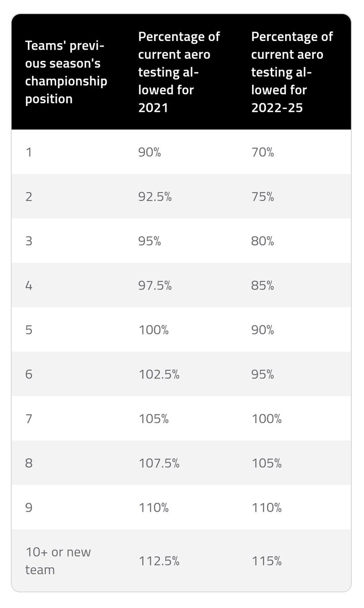Click the 112.5% cell in the last row
The width and height of the screenshot is (364, 608).
pyautogui.click(x=158, y=561)
